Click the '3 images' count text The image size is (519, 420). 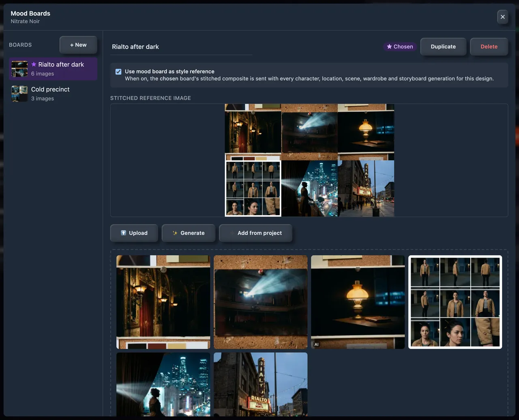click(43, 98)
